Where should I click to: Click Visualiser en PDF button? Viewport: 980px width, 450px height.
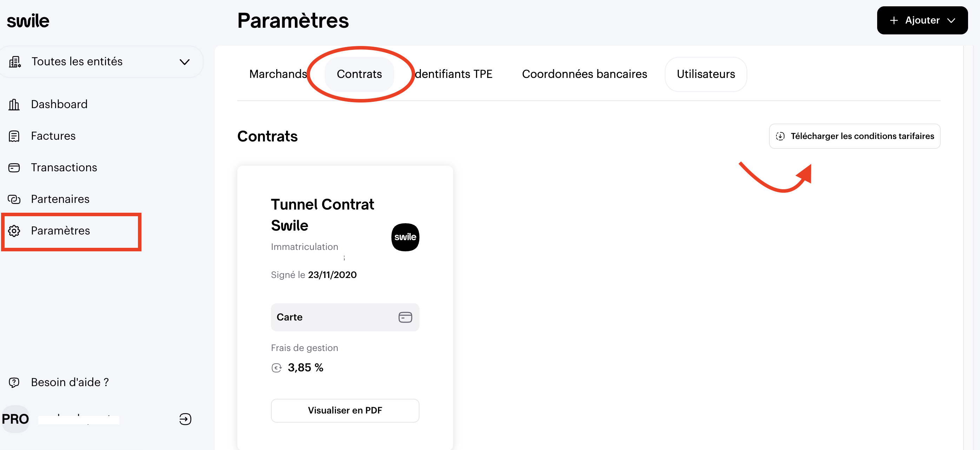pos(345,410)
